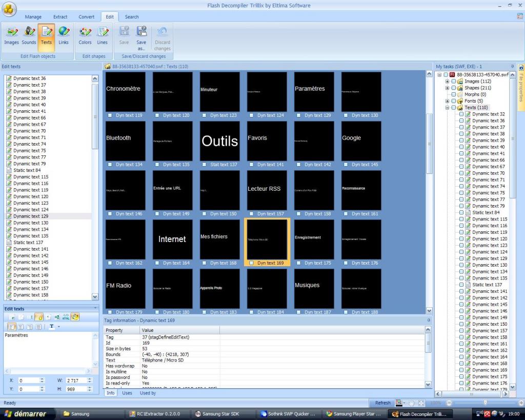The width and height of the screenshot is (525, 420).
Task: Open the Search ribbon tab
Action: (132, 17)
